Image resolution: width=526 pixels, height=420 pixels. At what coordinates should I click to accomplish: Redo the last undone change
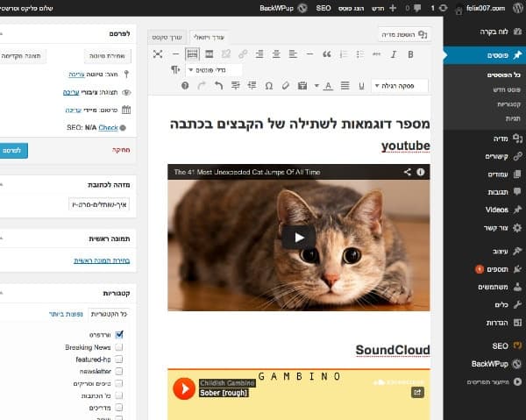coord(202,86)
